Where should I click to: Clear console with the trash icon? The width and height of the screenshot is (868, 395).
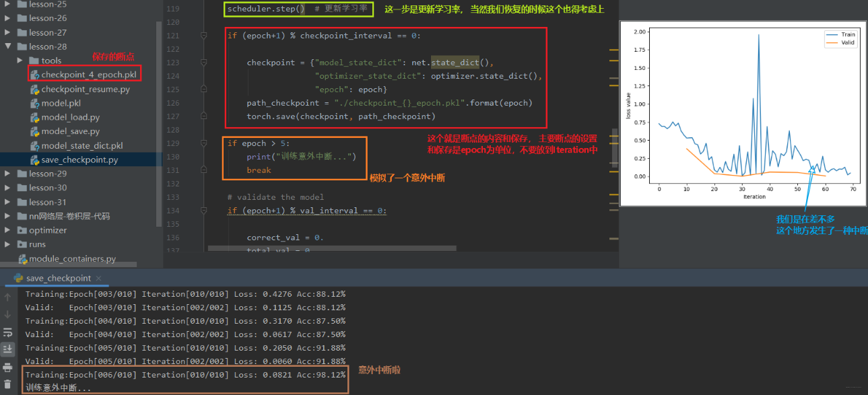[x=8, y=384]
